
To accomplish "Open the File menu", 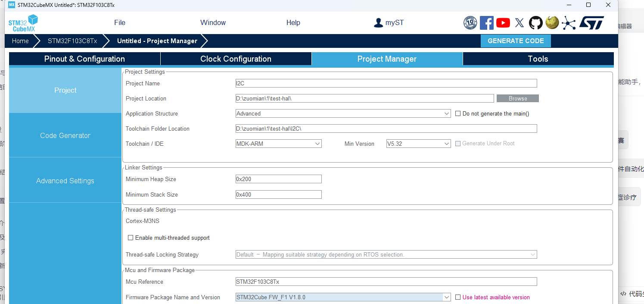I will click(x=120, y=23).
